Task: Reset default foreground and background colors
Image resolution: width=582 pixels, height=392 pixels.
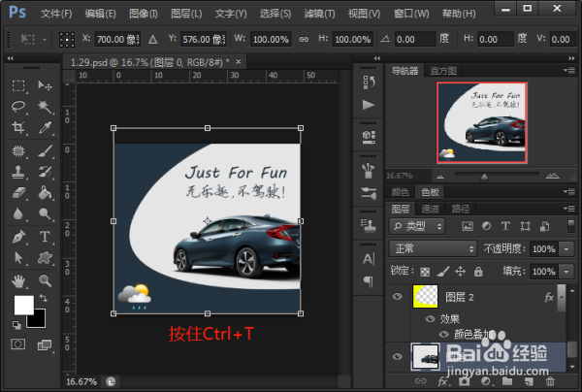Action: pyautogui.click(x=16, y=325)
